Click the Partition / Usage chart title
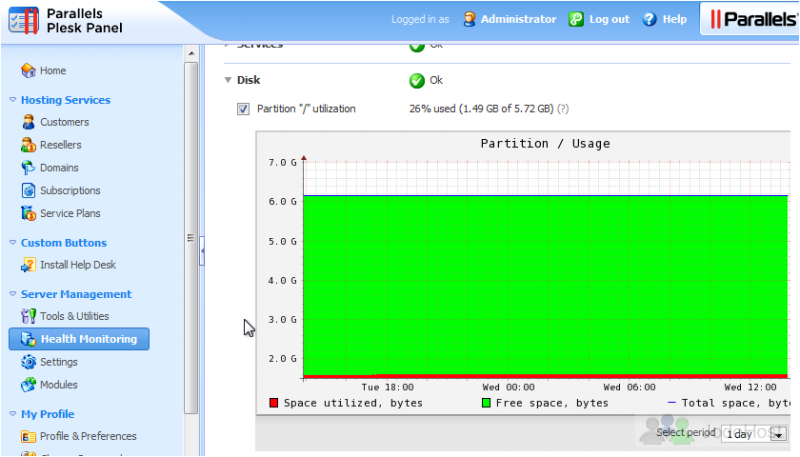 coord(545,144)
